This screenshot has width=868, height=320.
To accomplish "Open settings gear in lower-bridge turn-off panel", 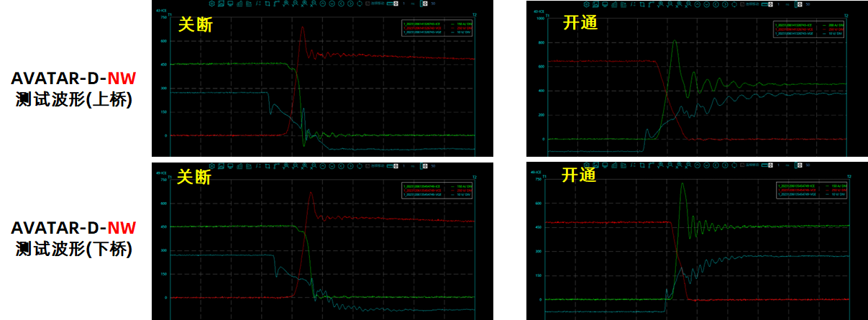I will tap(211, 166).
